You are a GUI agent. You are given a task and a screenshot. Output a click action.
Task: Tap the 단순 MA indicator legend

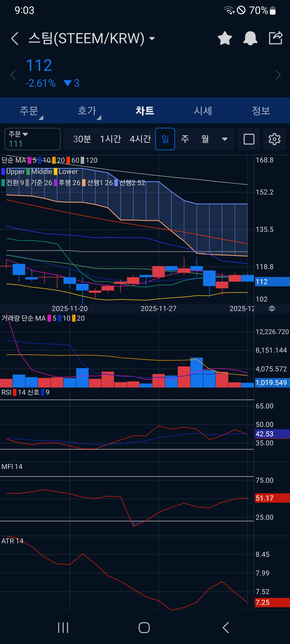click(14, 160)
